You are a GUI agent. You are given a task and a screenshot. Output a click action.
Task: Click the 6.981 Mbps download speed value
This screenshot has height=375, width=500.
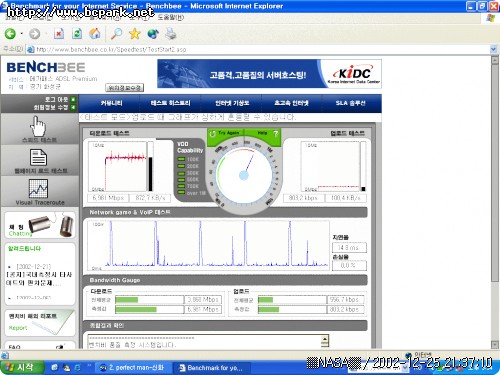pos(108,198)
